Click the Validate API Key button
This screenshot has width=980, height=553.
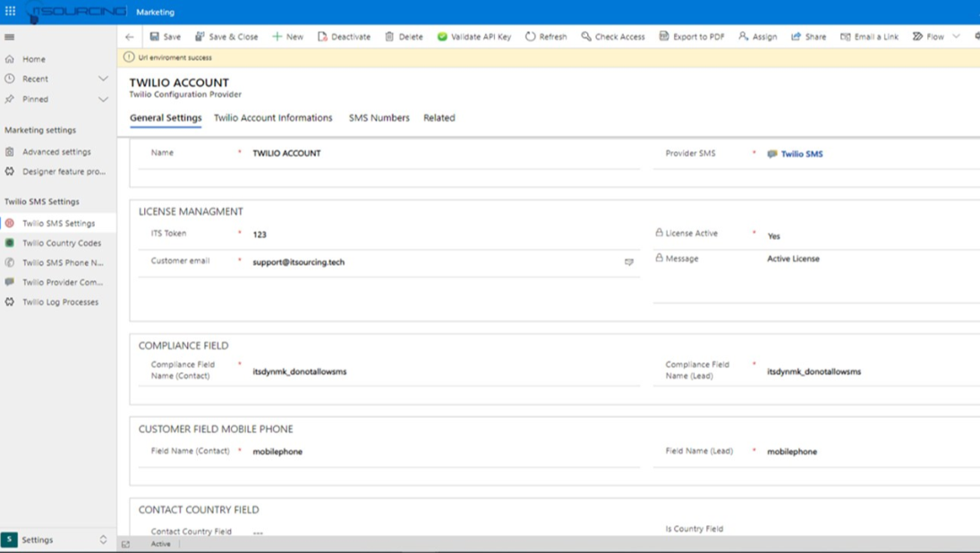point(473,37)
